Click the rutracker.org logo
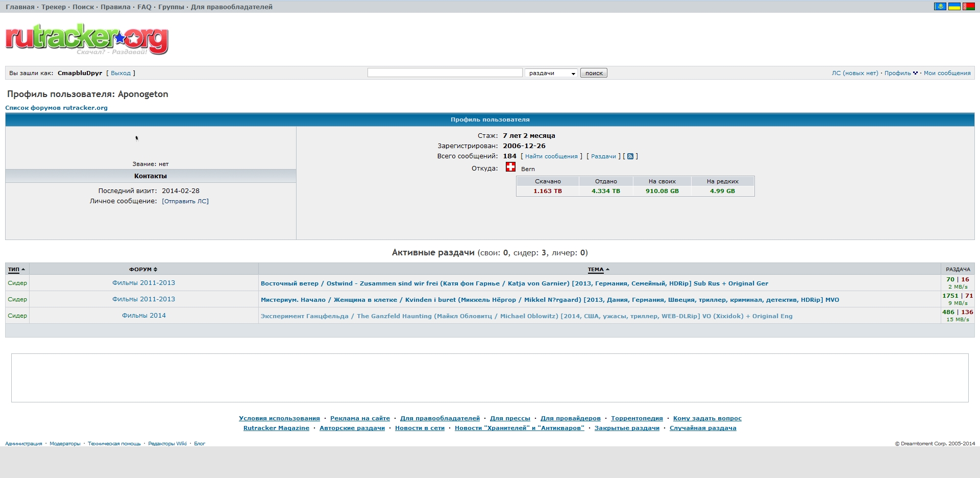This screenshot has height=478, width=980. pos(87,39)
